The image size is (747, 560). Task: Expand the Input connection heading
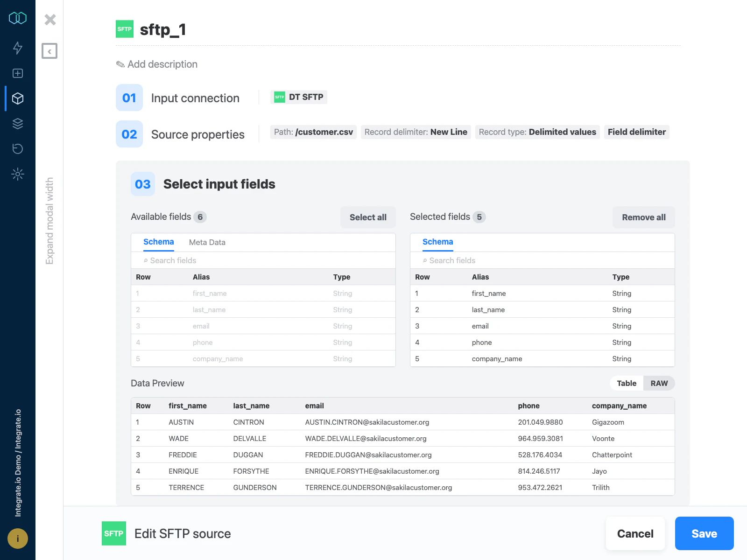(x=195, y=98)
